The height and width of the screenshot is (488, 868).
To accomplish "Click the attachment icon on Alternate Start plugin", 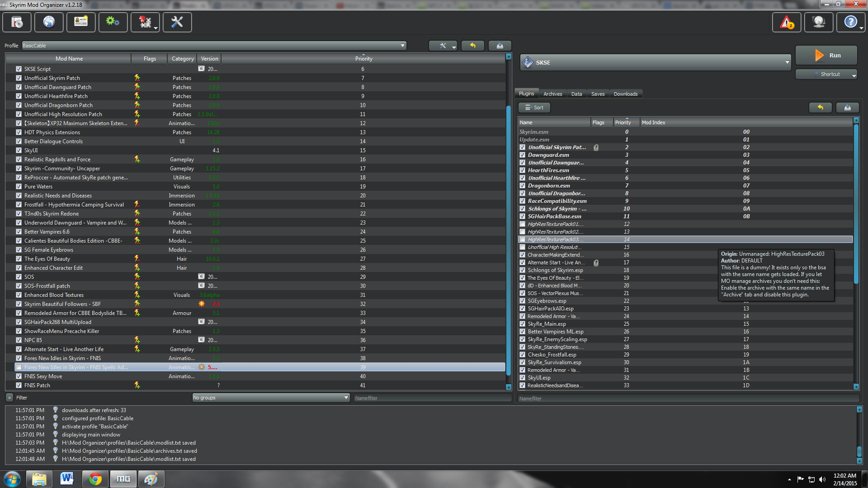I will (x=596, y=263).
